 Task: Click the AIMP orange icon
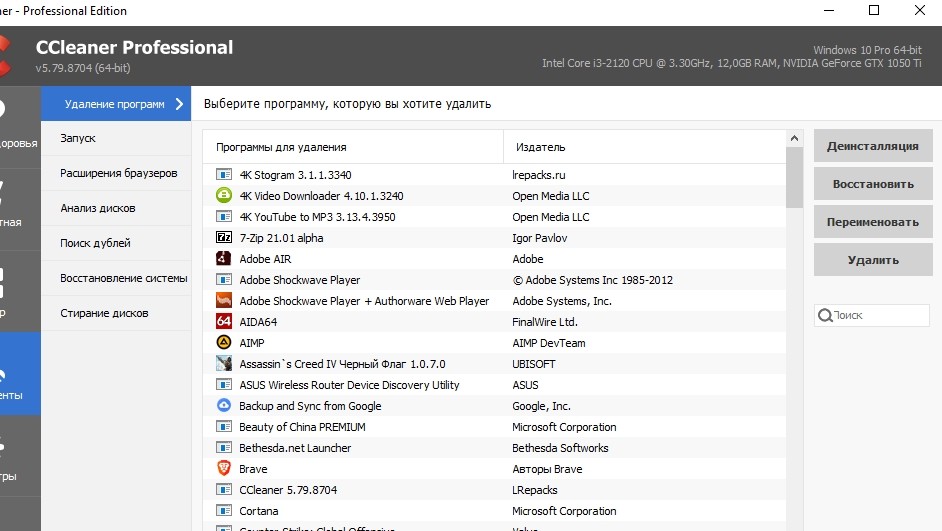coord(224,343)
